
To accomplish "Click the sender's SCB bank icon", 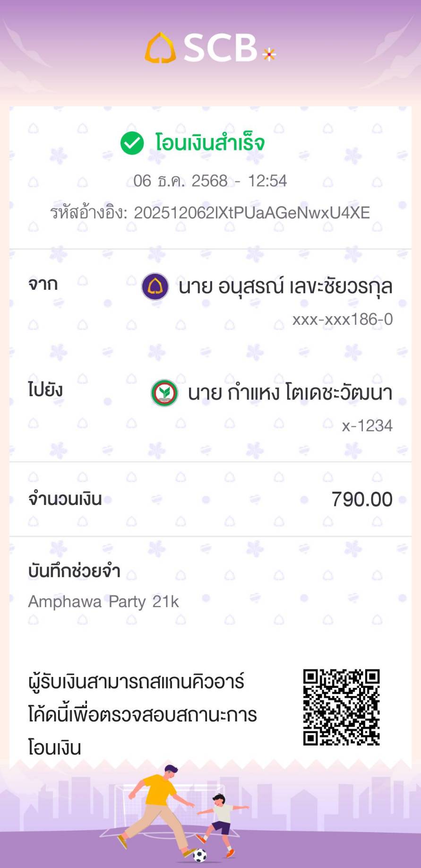I will pyautogui.click(x=155, y=286).
